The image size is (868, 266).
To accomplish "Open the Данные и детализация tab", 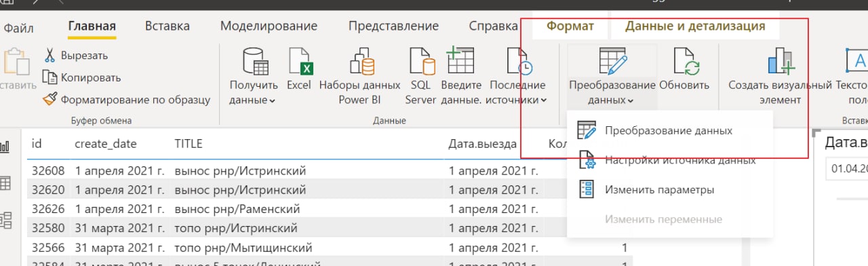I will coord(695,26).
